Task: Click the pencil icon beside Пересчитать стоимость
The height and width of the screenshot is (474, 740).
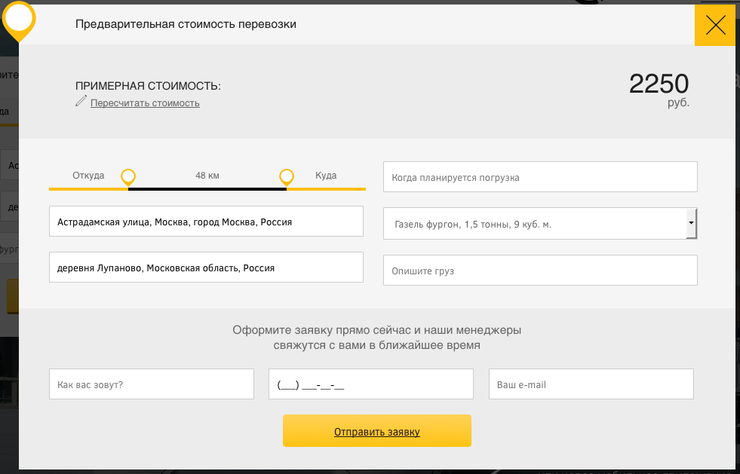Action: pos(81,101)
